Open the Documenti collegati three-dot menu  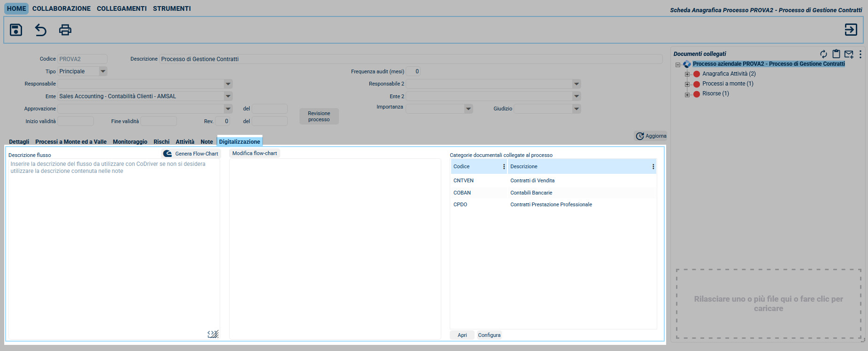(x=860, y=54)
